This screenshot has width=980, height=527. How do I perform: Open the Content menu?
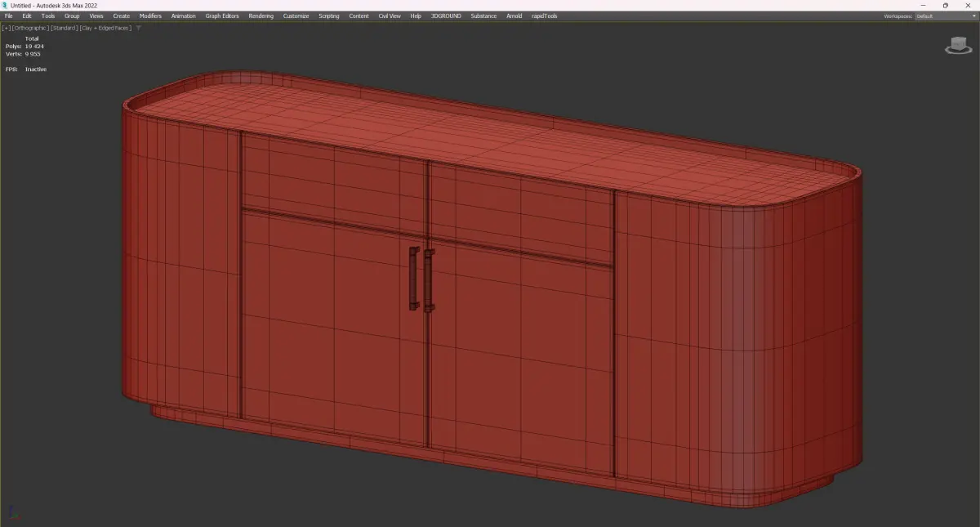pos(359,16)
